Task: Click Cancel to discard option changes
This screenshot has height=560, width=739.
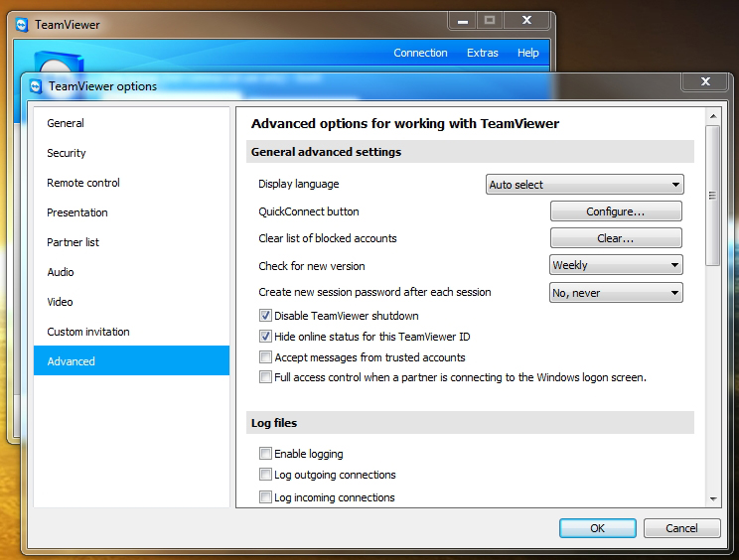Action: pyautogui.click(x=681, y=528)
